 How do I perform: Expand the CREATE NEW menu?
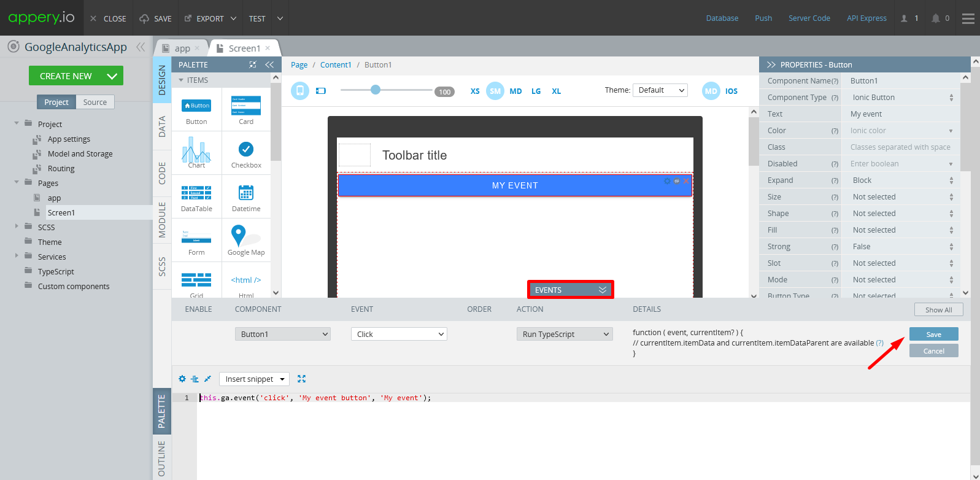pos(112,76)
